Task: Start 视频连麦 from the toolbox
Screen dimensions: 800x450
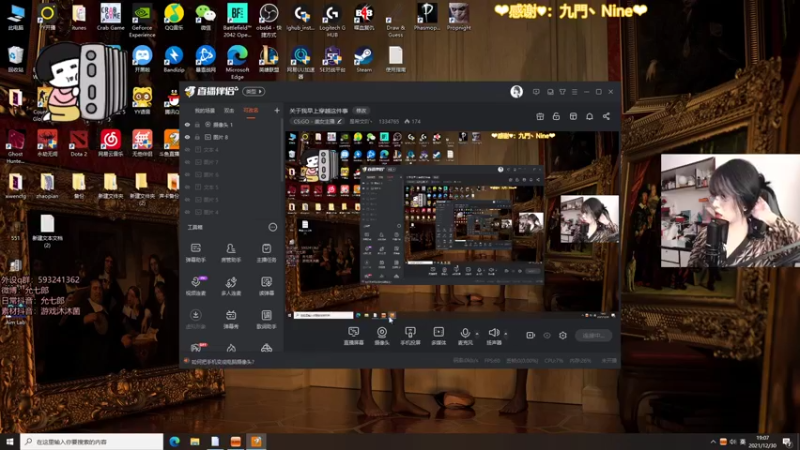Action: coord(195,286)
